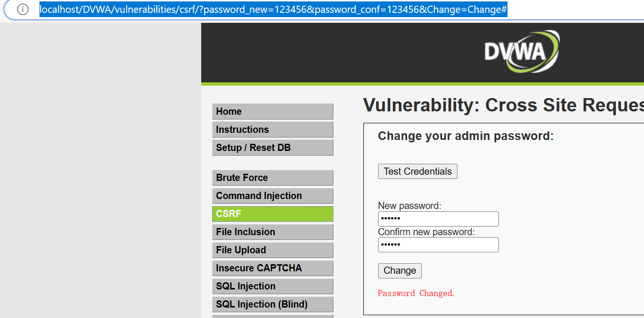644x318 pixels.
Task: Open the Insecure CAPTCHA page
Action: pyautogui.click(x=273, y=268)
